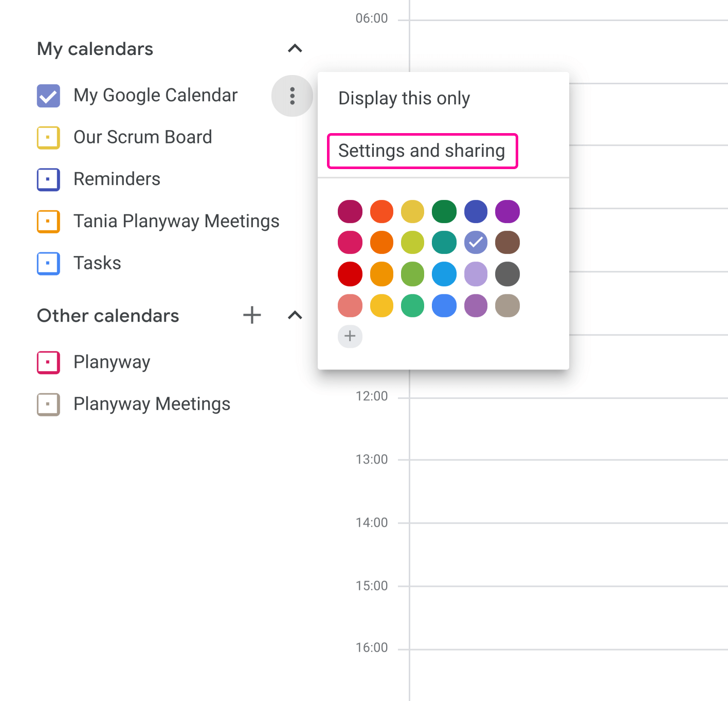Collapse the My calendars section
Viewport: 728px width, 701px height.
click(x=295, y=48)
